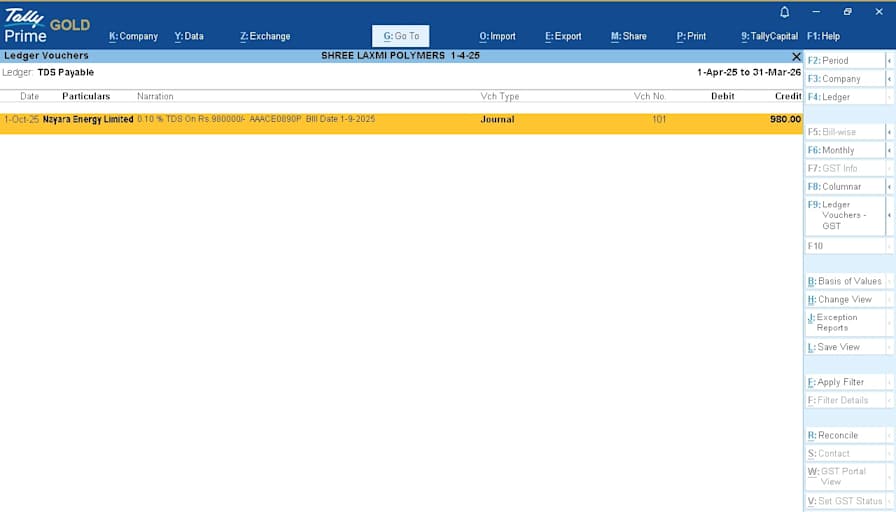Expand arrow beside F5: Bill-wise
The height and width of the screenshot is (512, 896).
(x=890, y=132)
